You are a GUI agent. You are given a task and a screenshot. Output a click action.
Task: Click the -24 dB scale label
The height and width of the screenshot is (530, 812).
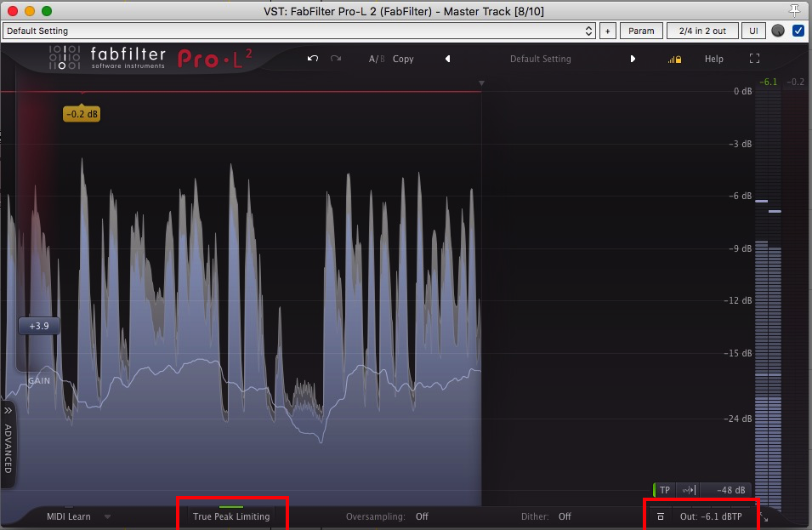tap(738, 419)
